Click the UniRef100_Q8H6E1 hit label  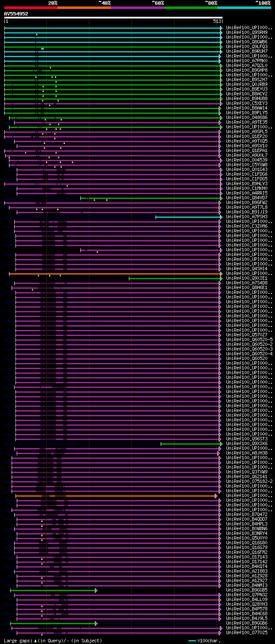tap(247, 287)
